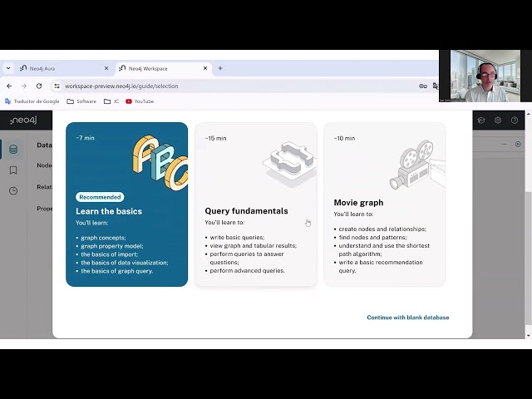Open the workspace settings gear icon

498,120
